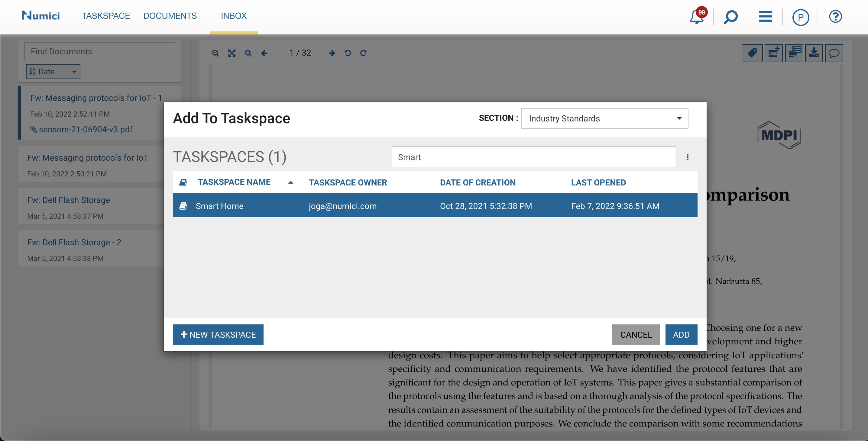Go to the next page arrow
The height and width of the screenshot is (441, 868).
click(x=332, y=53)
